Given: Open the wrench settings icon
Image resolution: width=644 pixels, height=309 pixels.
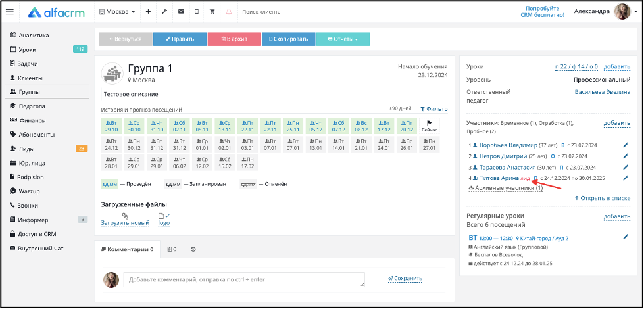Looking at the screenshot, I should 164,12.
